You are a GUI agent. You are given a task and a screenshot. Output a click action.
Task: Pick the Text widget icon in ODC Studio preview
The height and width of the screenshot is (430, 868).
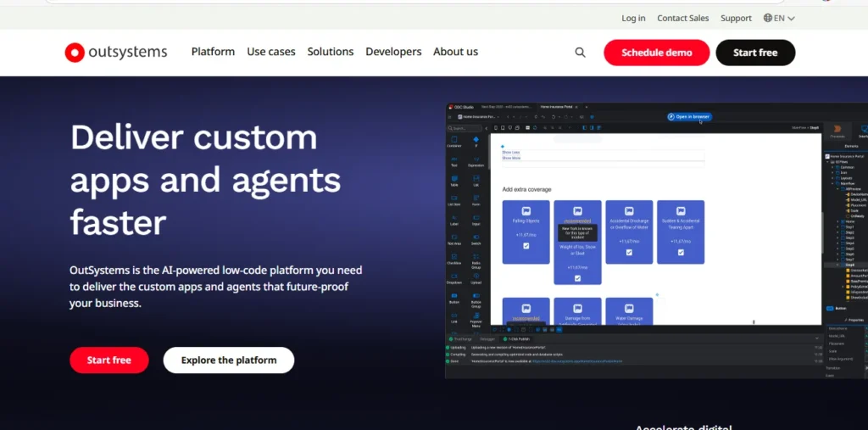pos(454,159)
